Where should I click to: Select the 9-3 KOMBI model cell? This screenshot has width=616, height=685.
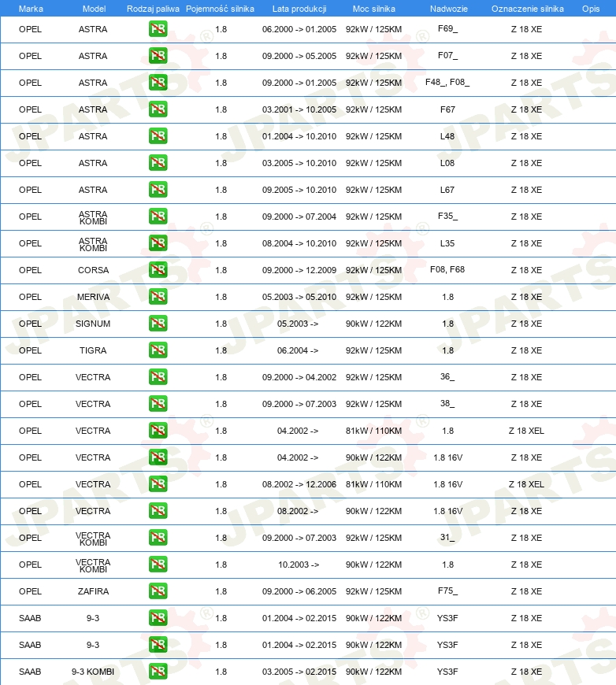click(x=93, y=672)
